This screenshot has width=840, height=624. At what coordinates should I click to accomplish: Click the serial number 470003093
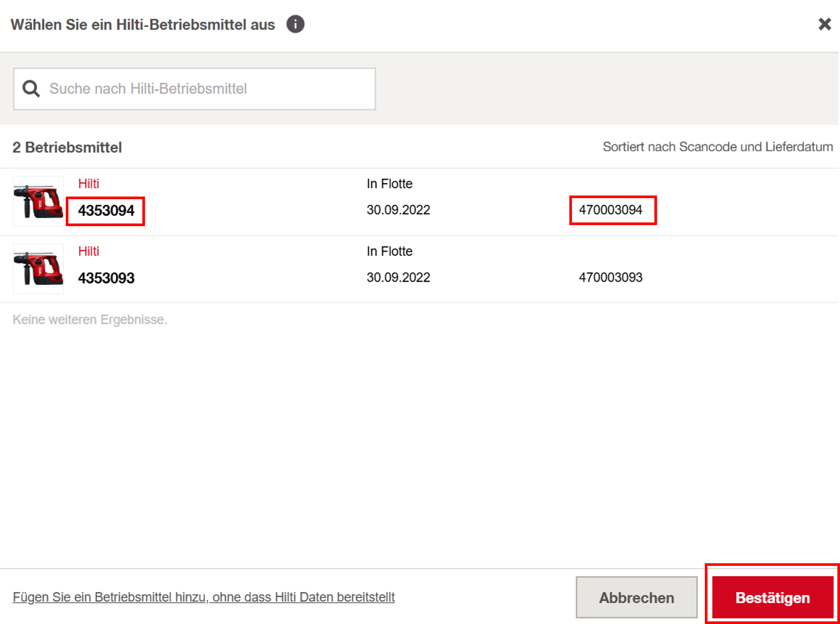pyautogui.click(x=611, y=278)
